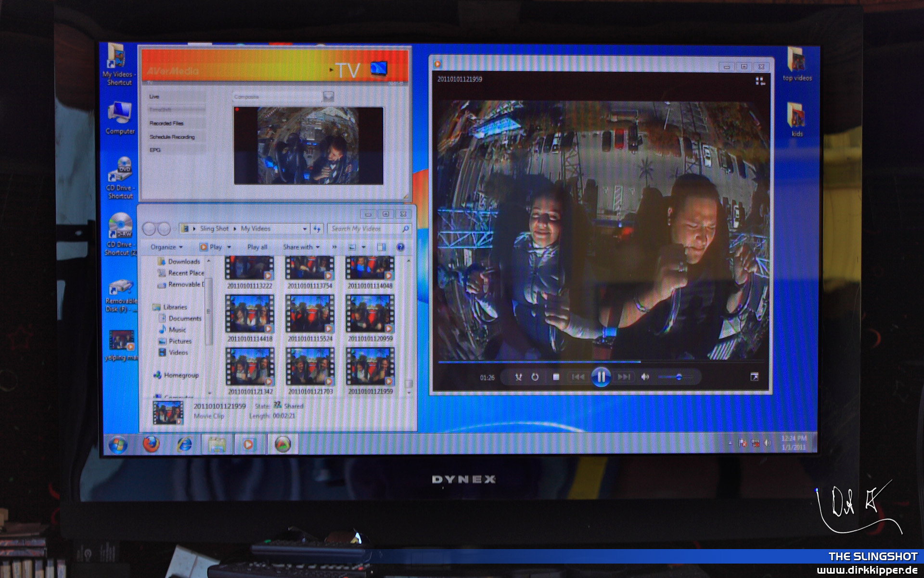Select video thumbnail 20110101115524
This screenshot has width=924, height=578.
pyautogui.click(x=310, y=314)
